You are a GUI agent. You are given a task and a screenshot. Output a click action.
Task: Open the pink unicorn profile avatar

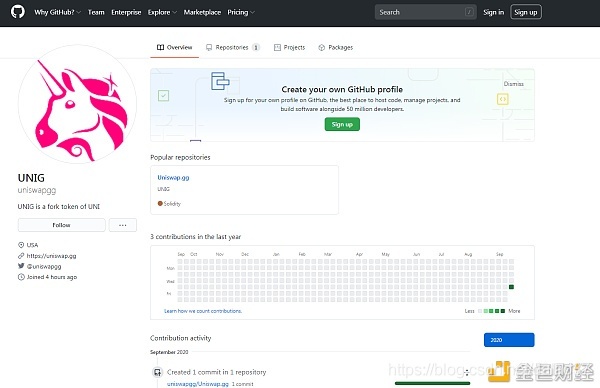click(77, 104)
